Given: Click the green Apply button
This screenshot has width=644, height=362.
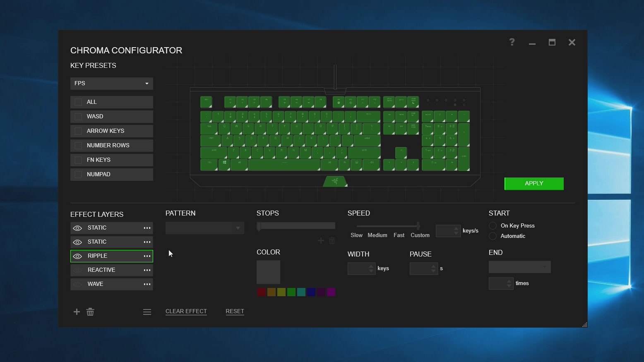Looking at the screenshot, I should 534,184.
